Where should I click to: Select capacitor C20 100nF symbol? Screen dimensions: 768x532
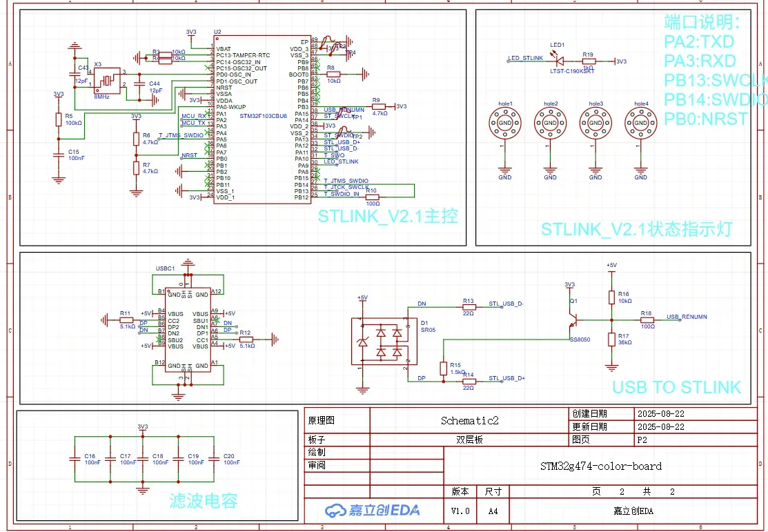[x=214, y=460]
